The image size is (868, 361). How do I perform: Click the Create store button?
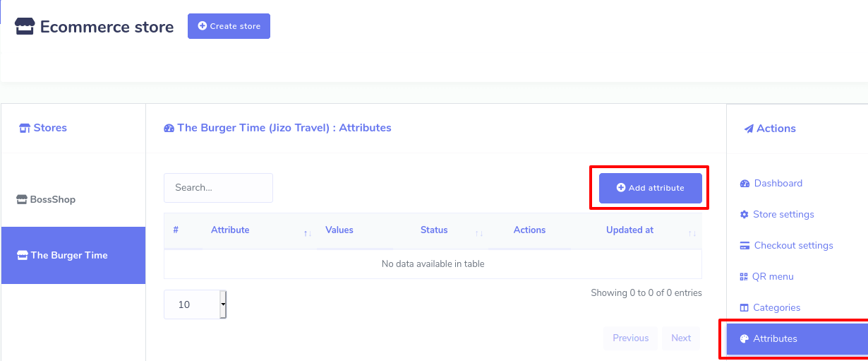(229, 26)
